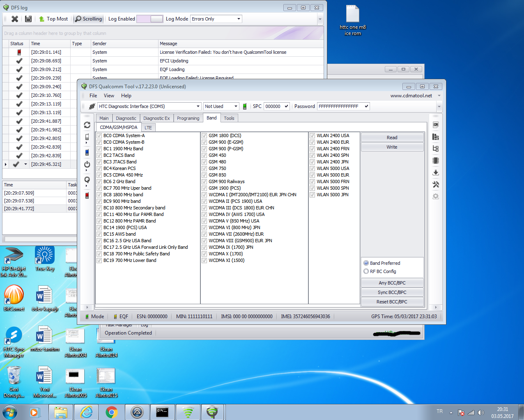This screenshot has height=420, width=524.
Task: Open the Windows Start menu
Action: (x=10, y=412)
